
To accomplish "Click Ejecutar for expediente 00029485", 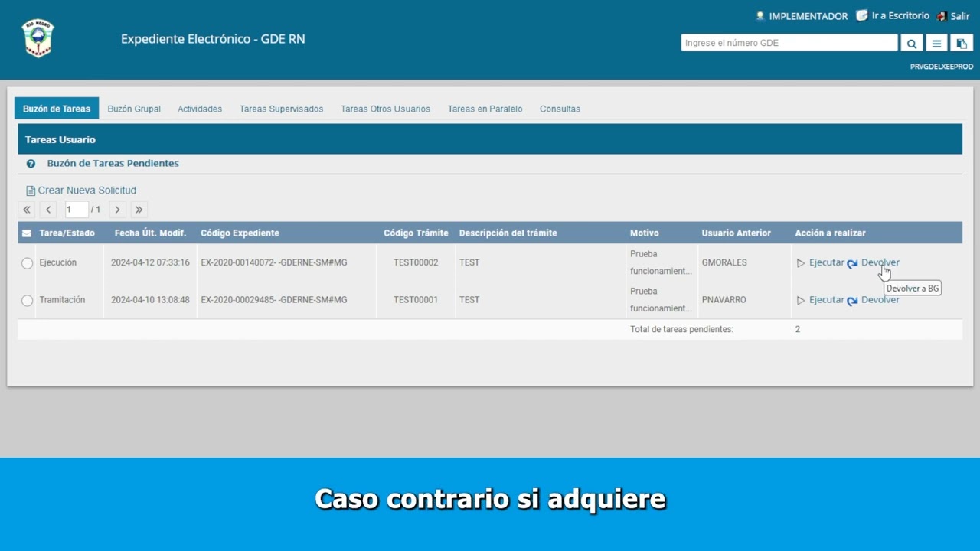I will [x=827, y=300].
